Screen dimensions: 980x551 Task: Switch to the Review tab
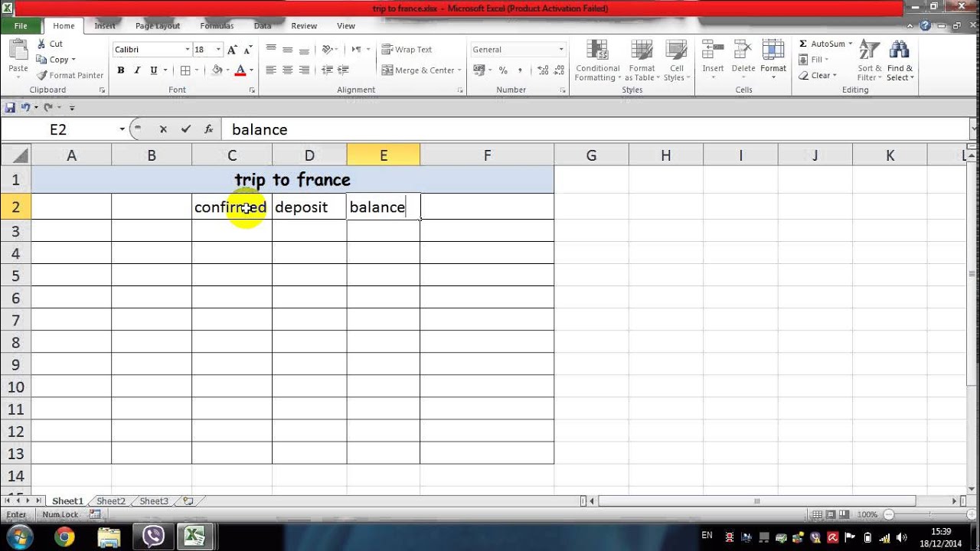click(x=304, y=25)
